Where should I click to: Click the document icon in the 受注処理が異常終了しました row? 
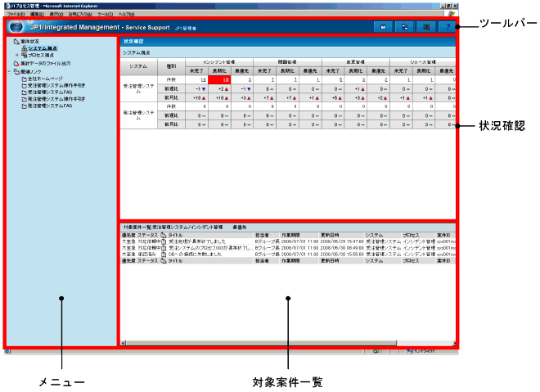click(164, 241)
